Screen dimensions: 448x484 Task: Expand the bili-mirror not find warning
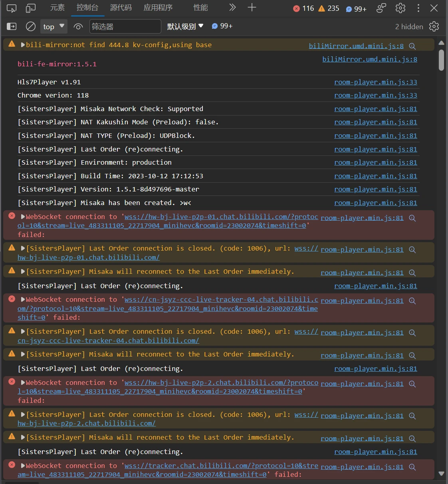tap(23, 45)
